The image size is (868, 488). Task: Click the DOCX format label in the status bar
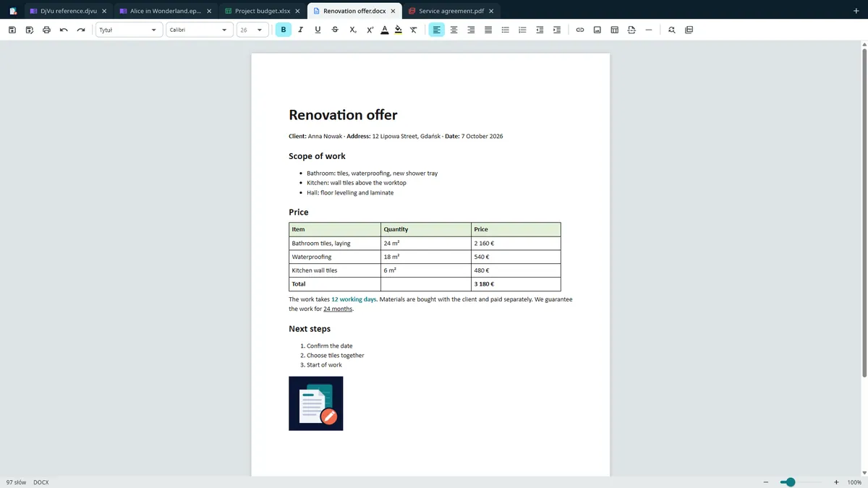[41, 482]
